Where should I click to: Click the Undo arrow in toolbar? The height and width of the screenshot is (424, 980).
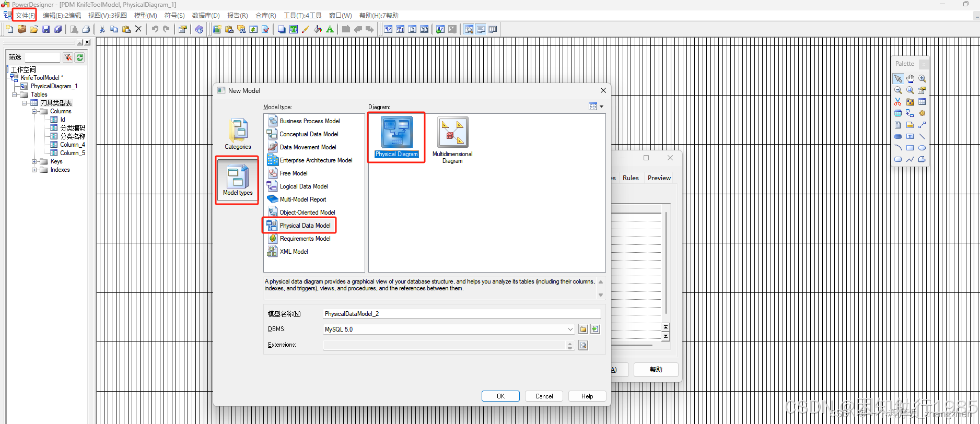point(155,29)
